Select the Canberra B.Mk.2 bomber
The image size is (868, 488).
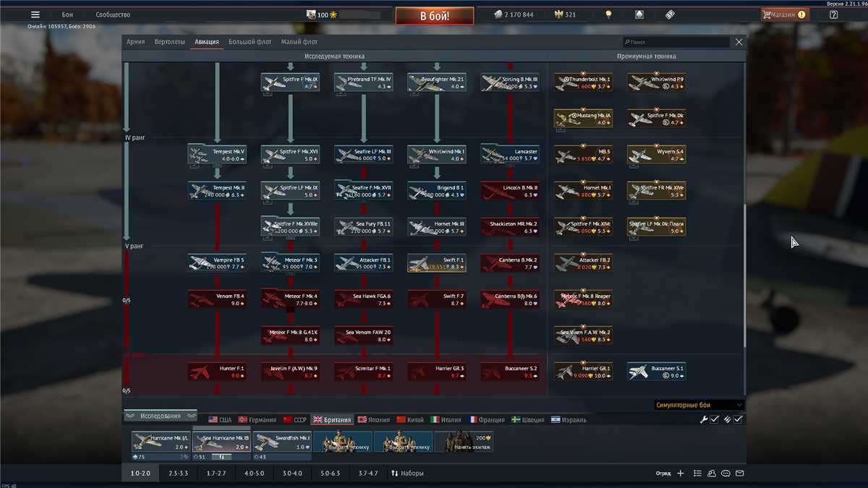(510, 263)
